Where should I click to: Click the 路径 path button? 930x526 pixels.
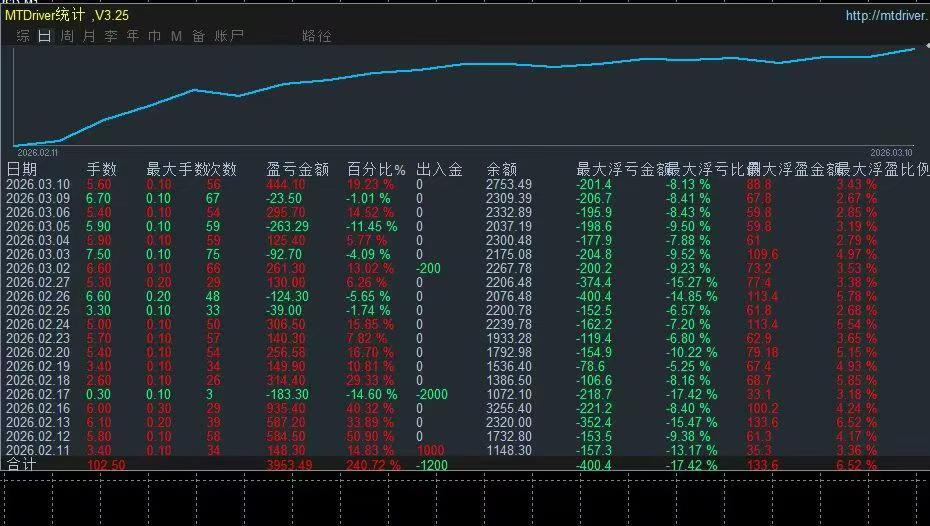click(317, 36)
